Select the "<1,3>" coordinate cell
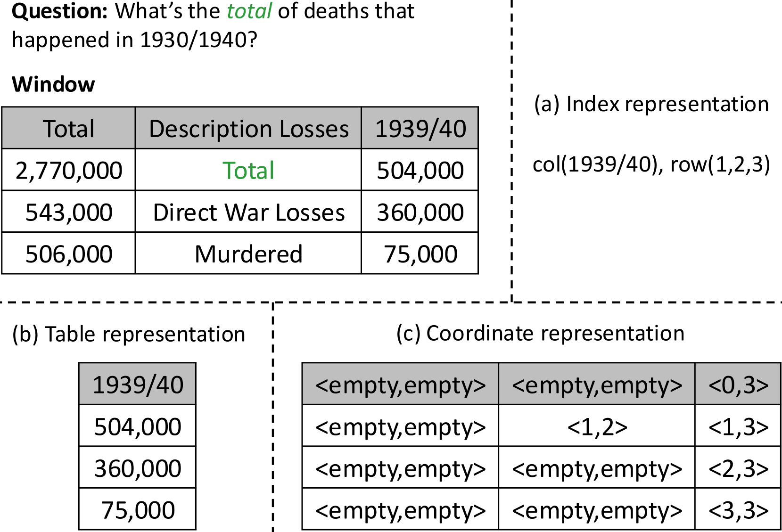Viewport: 782px width, 532px height. point(738,426)
